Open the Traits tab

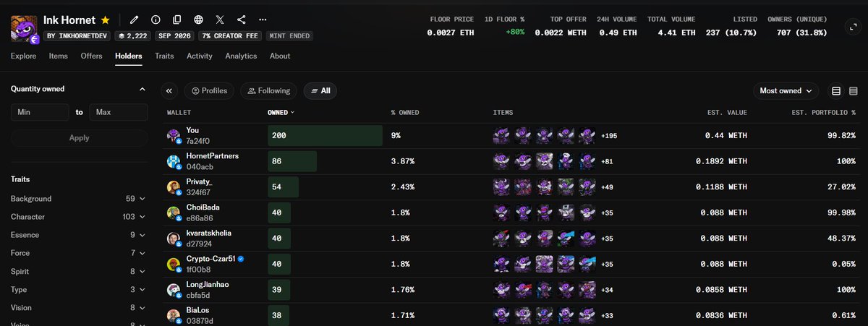click(x=164, y=56)
